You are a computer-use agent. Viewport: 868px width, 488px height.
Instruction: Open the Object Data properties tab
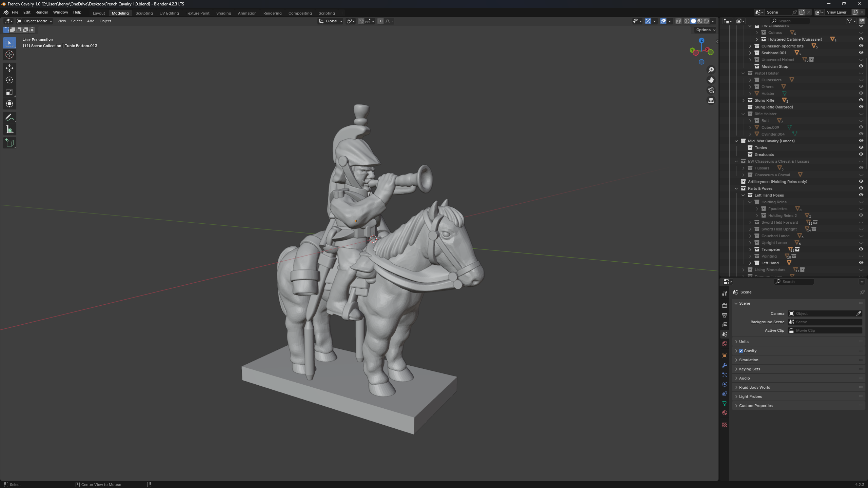(x=725, y=403)
